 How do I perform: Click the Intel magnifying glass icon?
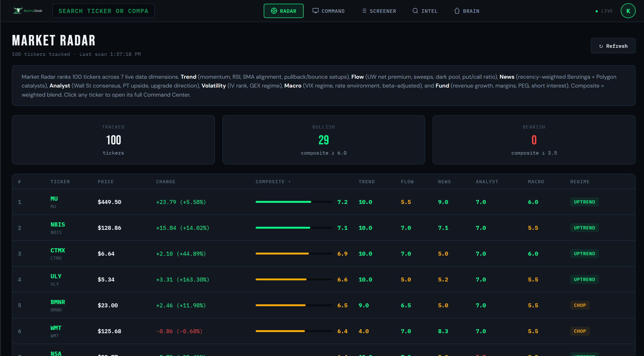point(415,11)
